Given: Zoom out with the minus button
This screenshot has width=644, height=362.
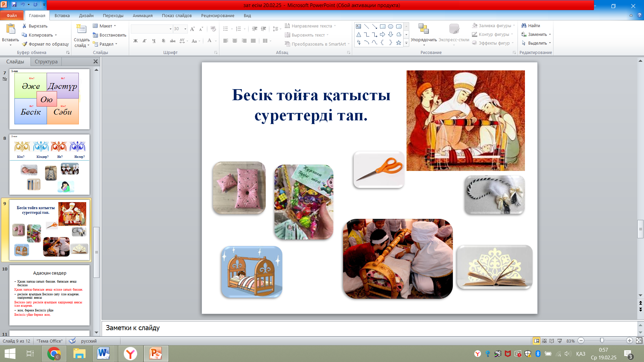Looking at the screenshot, I should click(x=581, y=341).
